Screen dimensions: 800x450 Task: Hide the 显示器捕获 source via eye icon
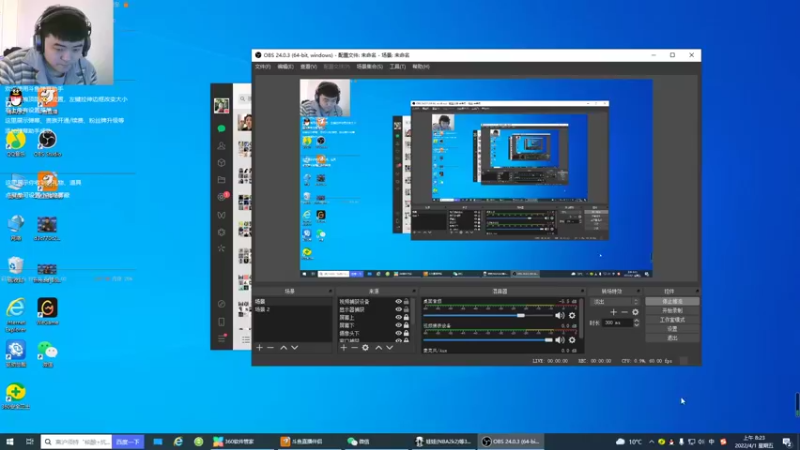(x=398, y=309)
